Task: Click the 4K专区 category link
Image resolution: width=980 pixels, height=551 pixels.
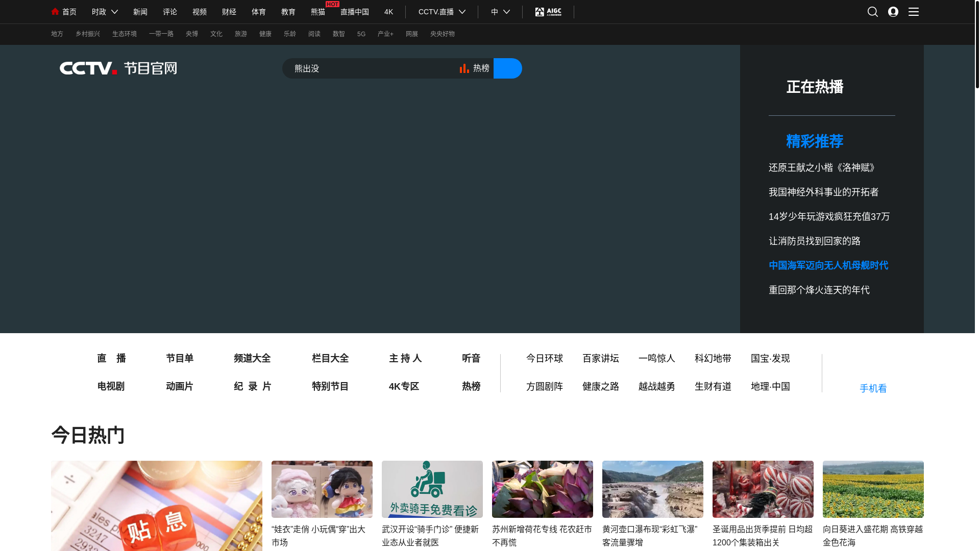Action: [x=404, y=386]
